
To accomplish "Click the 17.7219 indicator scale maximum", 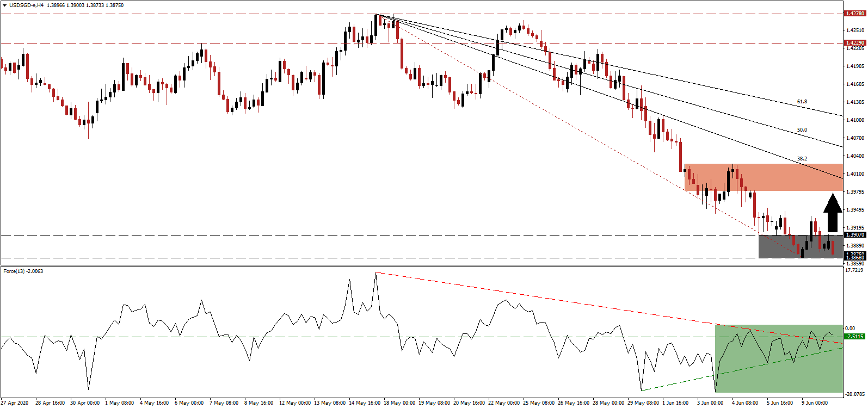I will click(x=853, y=270).
